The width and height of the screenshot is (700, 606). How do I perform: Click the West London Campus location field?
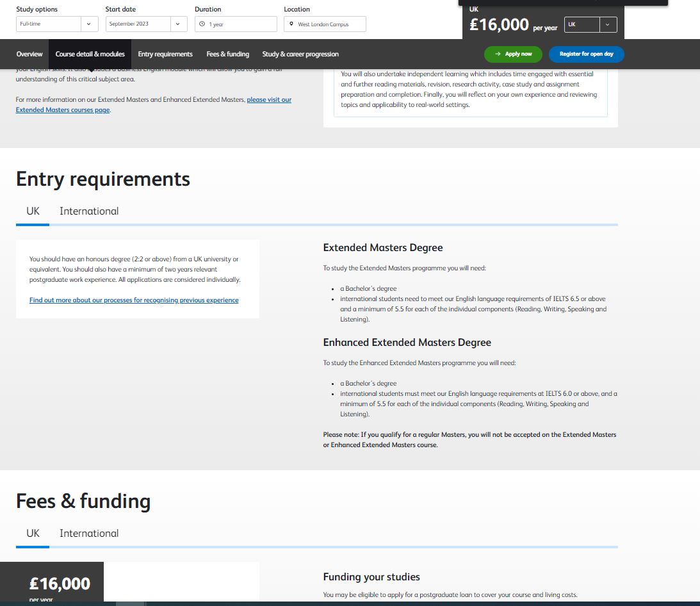point(325,24)
